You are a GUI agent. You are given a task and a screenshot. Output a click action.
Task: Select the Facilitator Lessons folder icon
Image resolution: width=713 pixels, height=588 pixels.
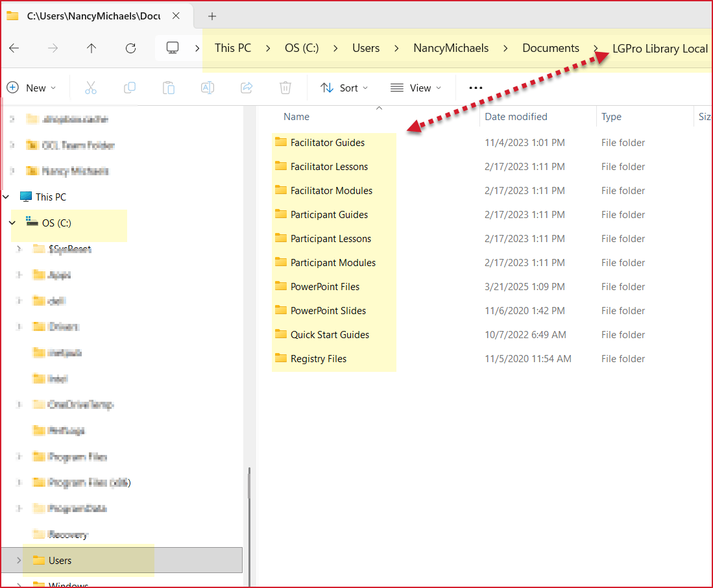[281, 166]
